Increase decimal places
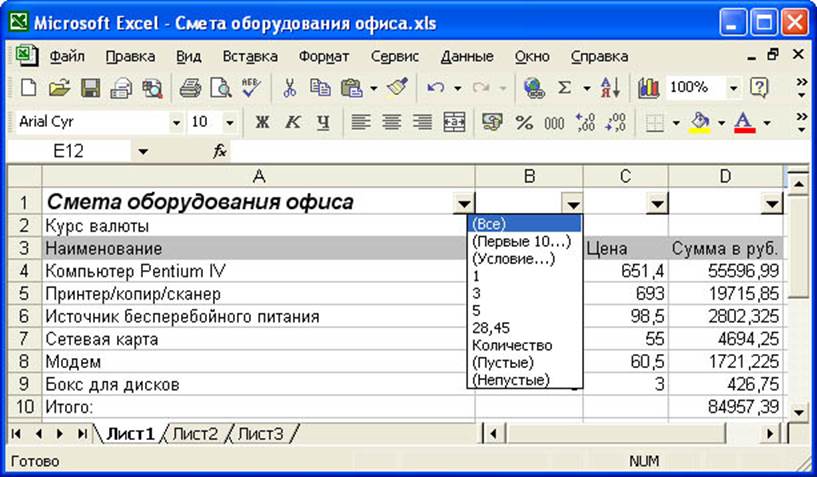817x477 pixels. pyautogui.click(x=585, y=123)
